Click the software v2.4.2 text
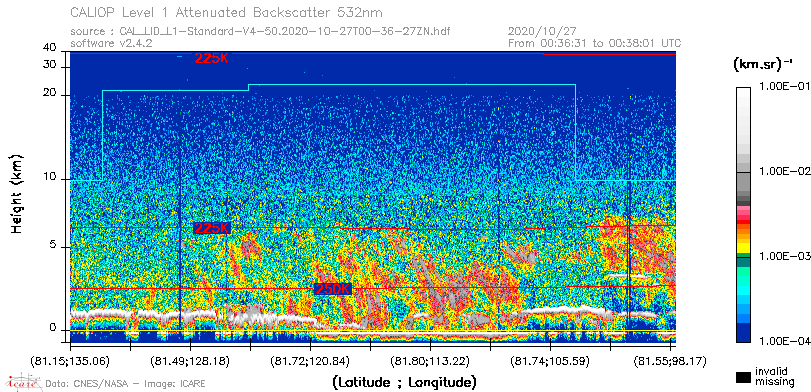This screenshot has width=811, height=392. (111, 43)
